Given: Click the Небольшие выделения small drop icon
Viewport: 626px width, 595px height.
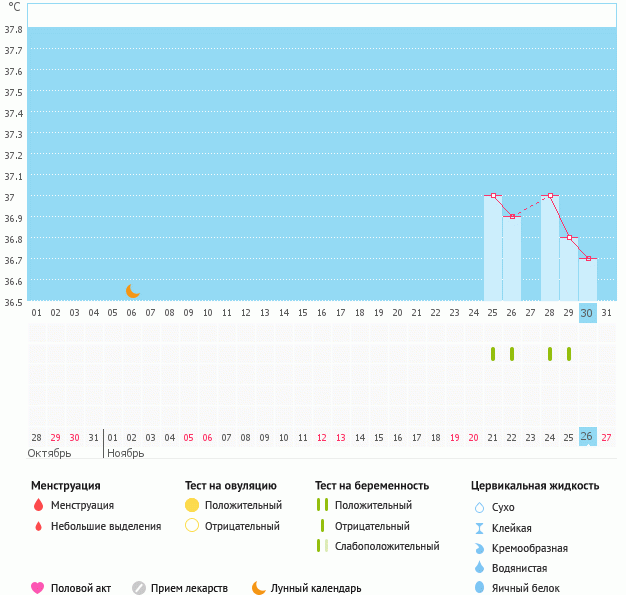Looking at the screenshot, I should (x=38, y=526).
